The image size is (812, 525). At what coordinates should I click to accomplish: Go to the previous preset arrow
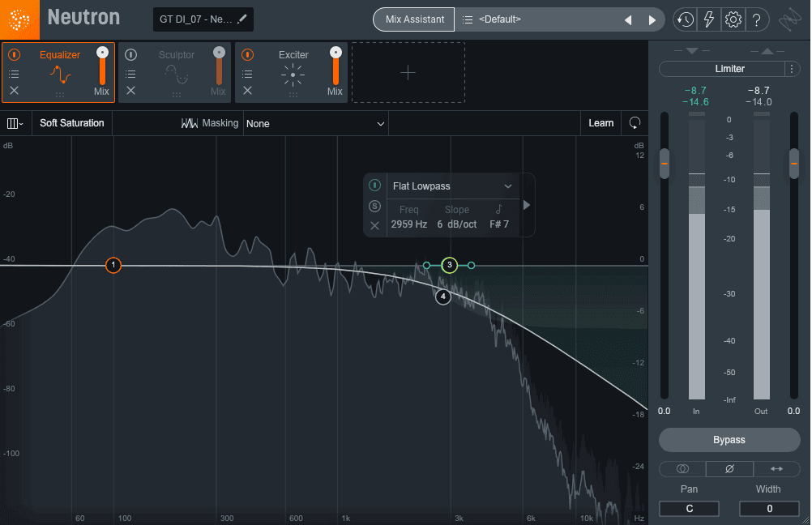coord(628,20)
